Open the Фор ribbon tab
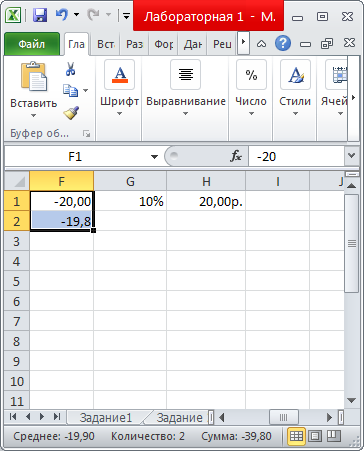The width and height of the screenshot is (364, 451). click(164, 44)
